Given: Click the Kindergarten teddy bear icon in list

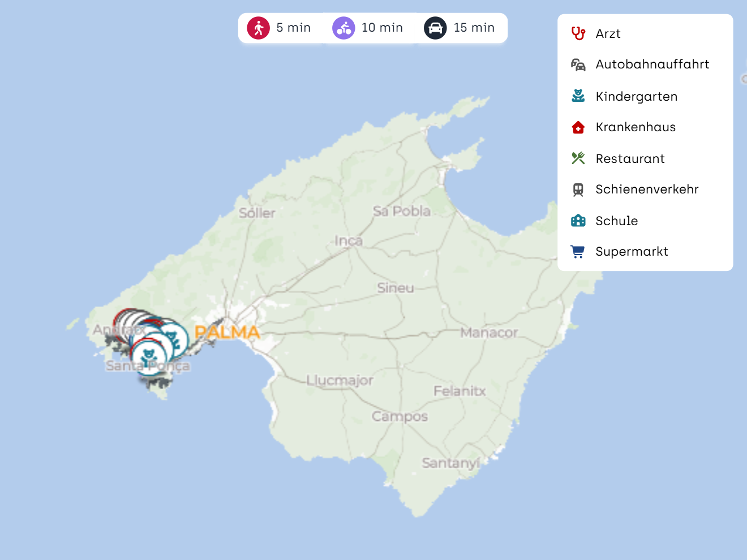Looking at the screenshot, I should [578, 96].
